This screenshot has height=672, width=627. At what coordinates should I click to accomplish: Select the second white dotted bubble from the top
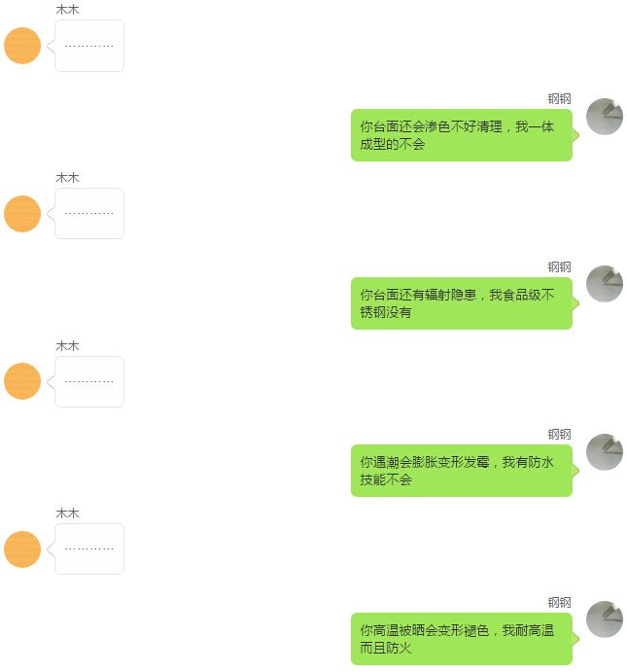(89, 213)
